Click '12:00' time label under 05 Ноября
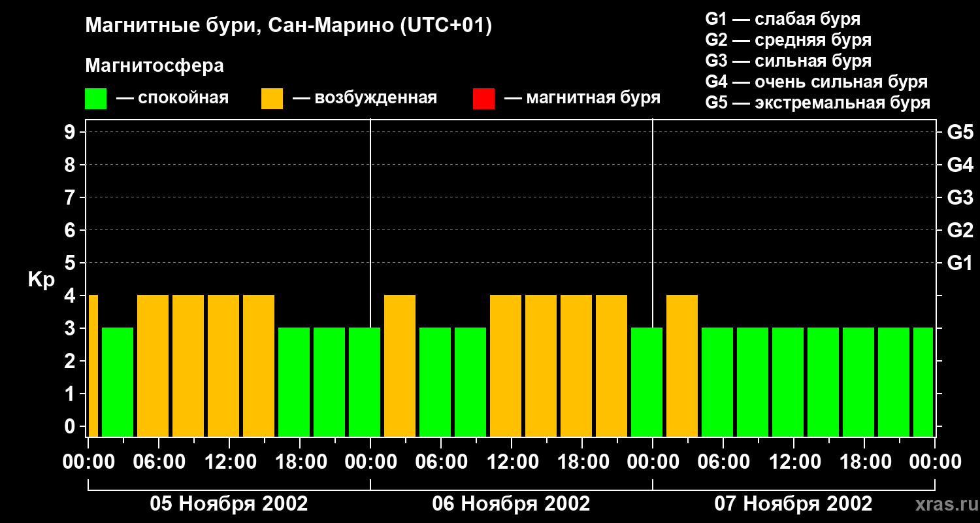Image resolution: width=980 pixels, height=523 pixels. 229,462
